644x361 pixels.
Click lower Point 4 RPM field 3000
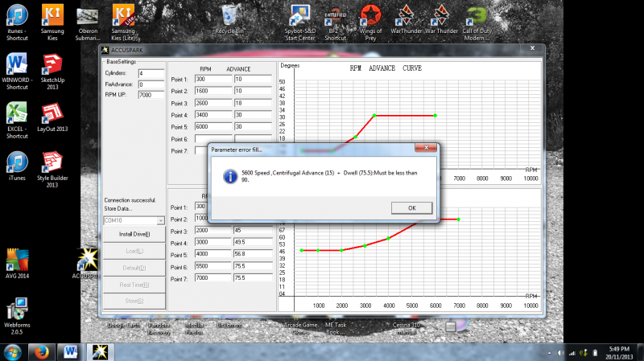(213, 242)
